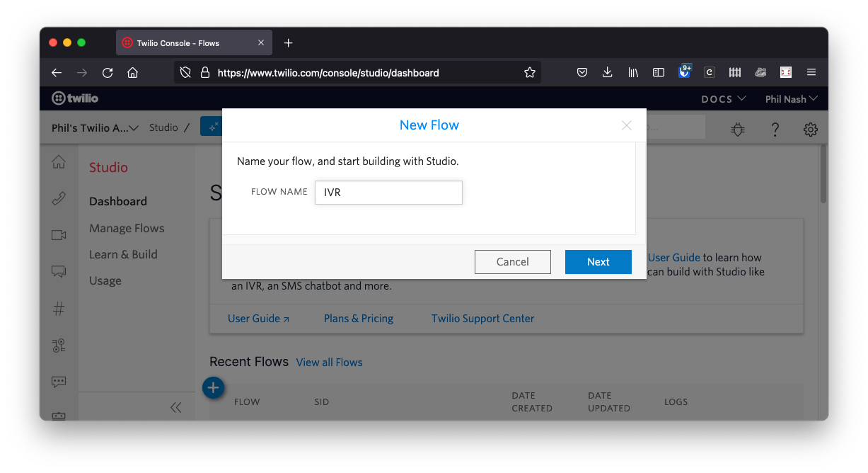Viewport: 868px width, 473px height.
Task: Open a new browser tab
Action: pyautogui.click(x=288, y=43)
